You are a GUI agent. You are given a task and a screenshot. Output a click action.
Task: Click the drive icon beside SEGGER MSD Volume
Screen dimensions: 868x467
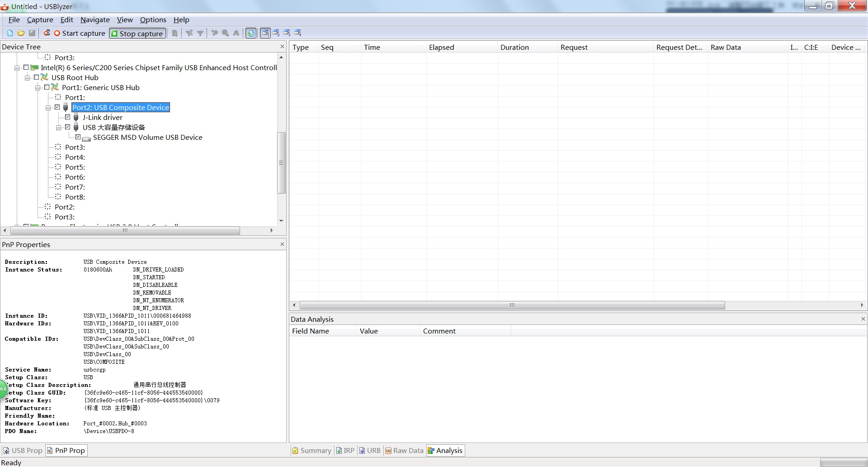(x=86, y=138)
